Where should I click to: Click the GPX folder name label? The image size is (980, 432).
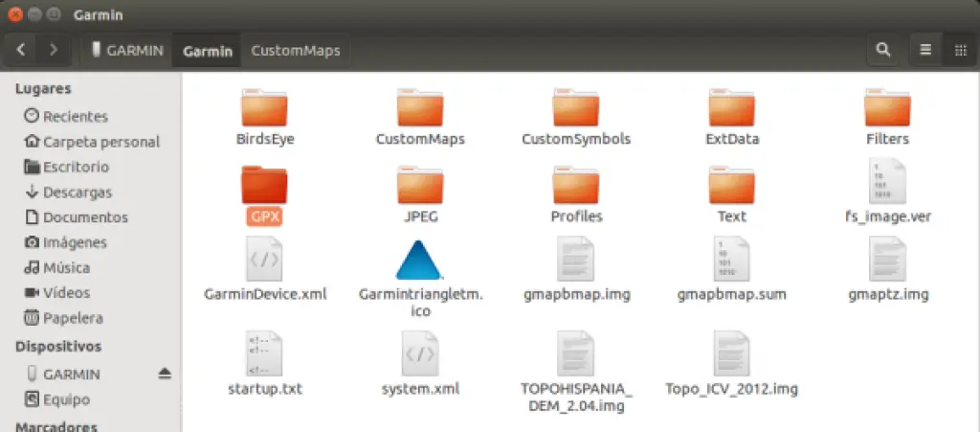click(264, 216)
